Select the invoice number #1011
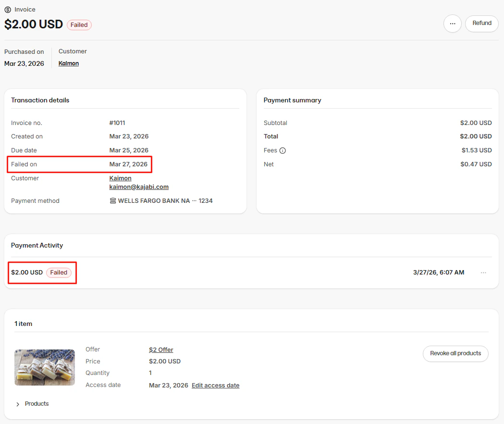This screenshot has width=504, height=424. tap(117, 123)
